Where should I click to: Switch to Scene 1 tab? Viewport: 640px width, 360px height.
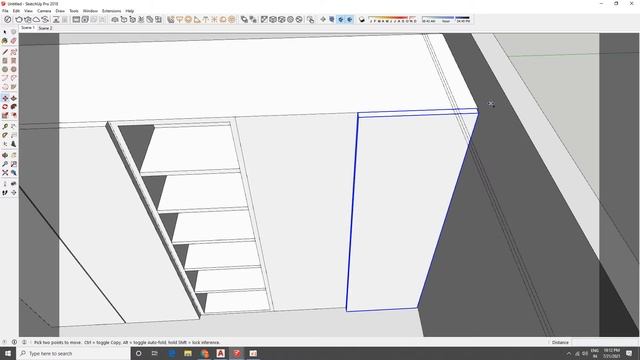[x=28, y=28]
